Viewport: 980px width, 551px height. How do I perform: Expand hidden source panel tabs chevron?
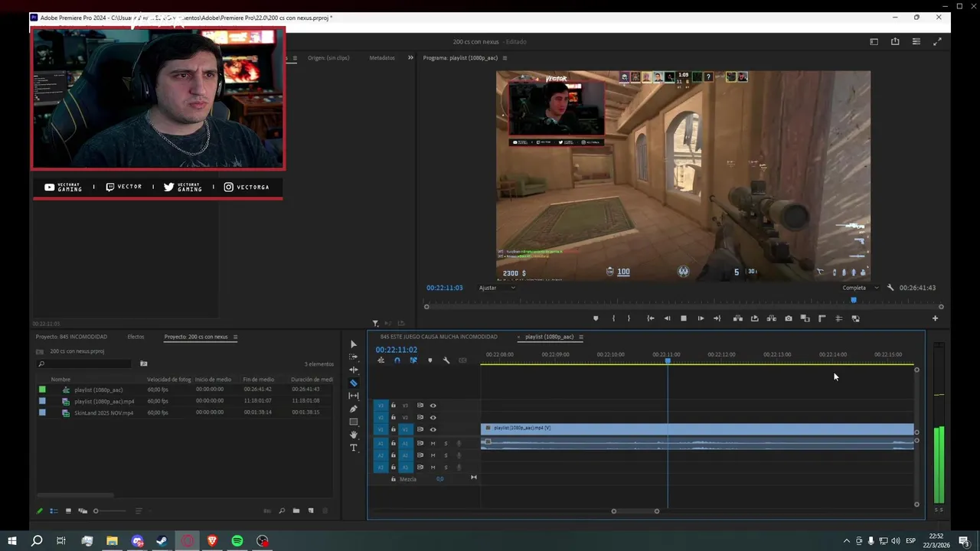pyautogui.click(x=410, y=57)
